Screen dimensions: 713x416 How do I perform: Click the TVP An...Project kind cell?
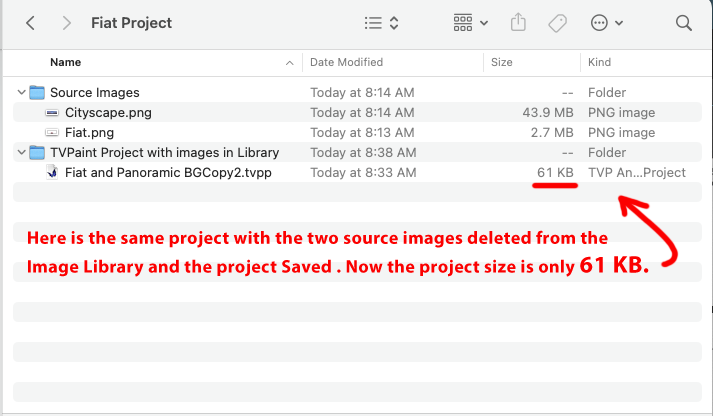637,172
